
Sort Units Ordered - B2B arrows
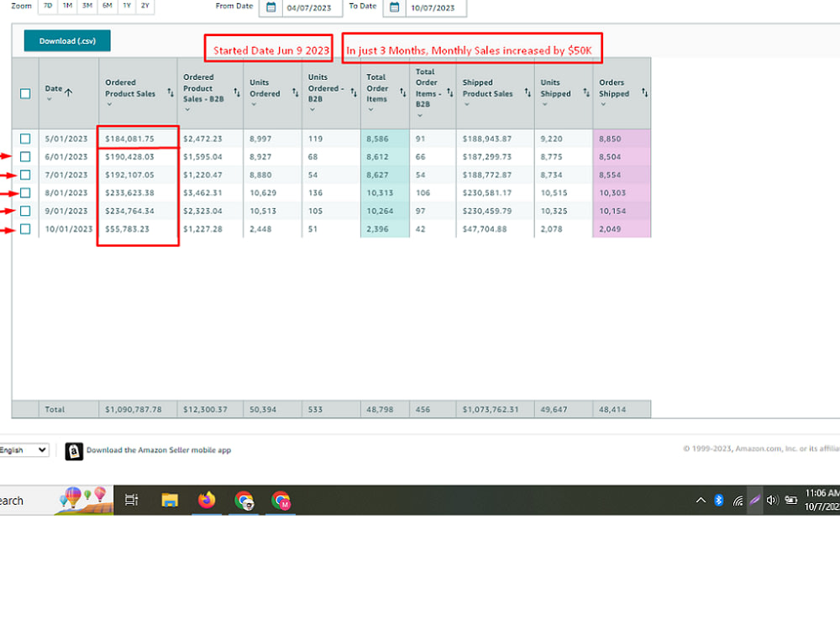click(354, 92)
